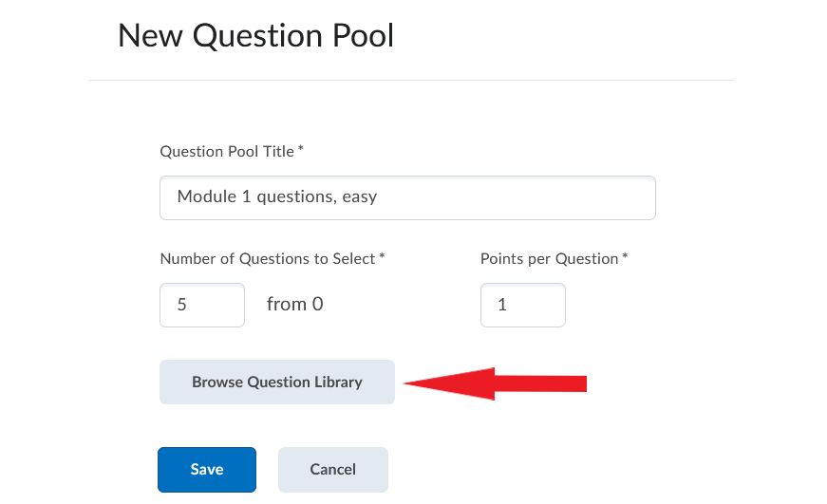Viewport: 827px width, 504px height.
Task: Click the field containing the value 5
Action: pyautogui.click(x=202, y=306)
